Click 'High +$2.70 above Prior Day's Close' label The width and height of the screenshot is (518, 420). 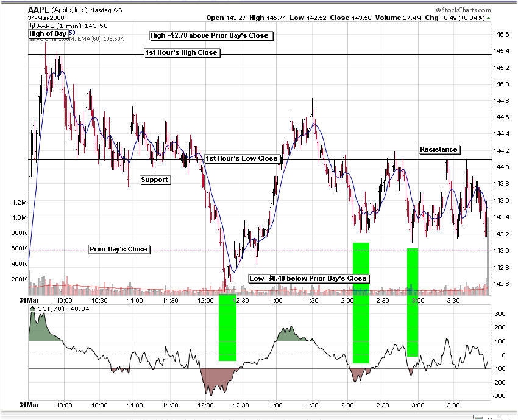[211, 36]
